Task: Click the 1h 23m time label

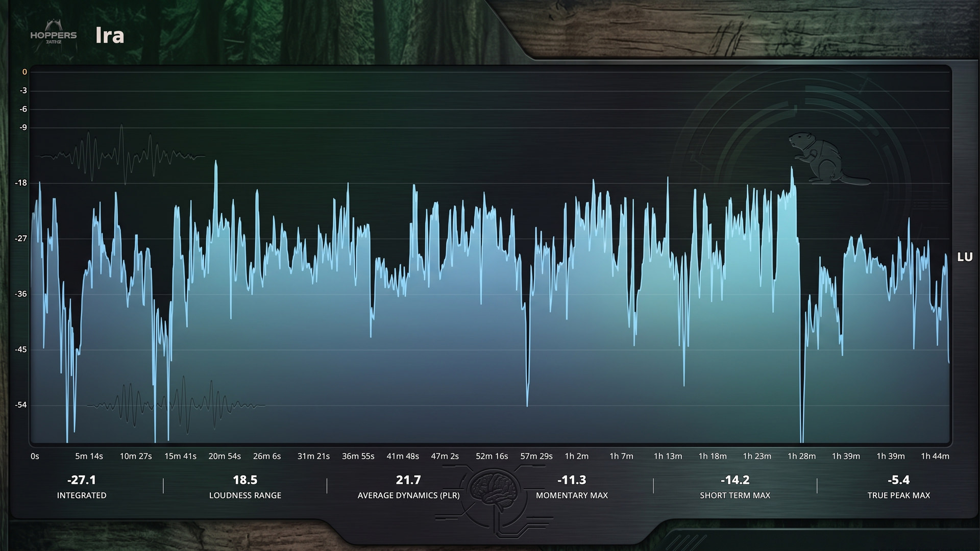Action: tap(757, 456)
